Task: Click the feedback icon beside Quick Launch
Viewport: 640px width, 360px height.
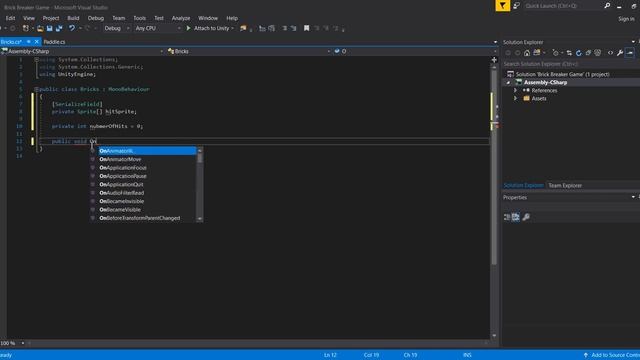Action: point(516,6)
